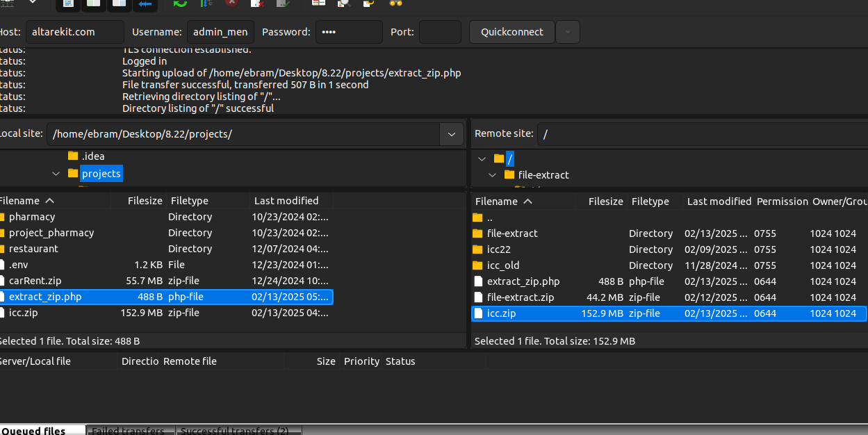Expand the Local site path dropdown
Viewport: 868px width, 435px height.
(452, 134)
